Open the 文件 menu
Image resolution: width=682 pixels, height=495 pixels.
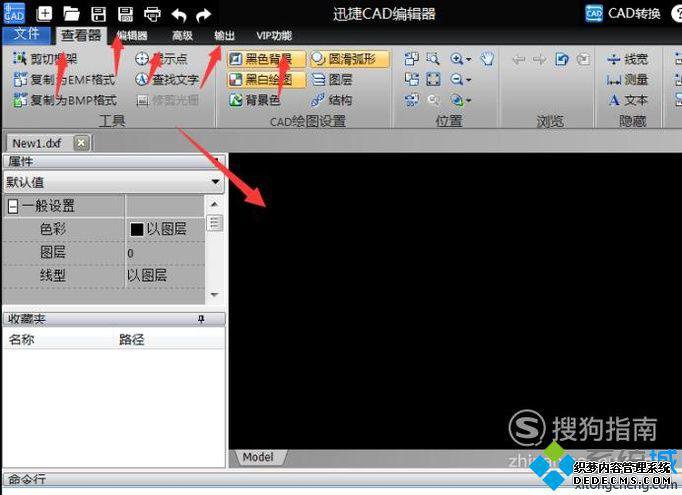[x=27, y=34]
